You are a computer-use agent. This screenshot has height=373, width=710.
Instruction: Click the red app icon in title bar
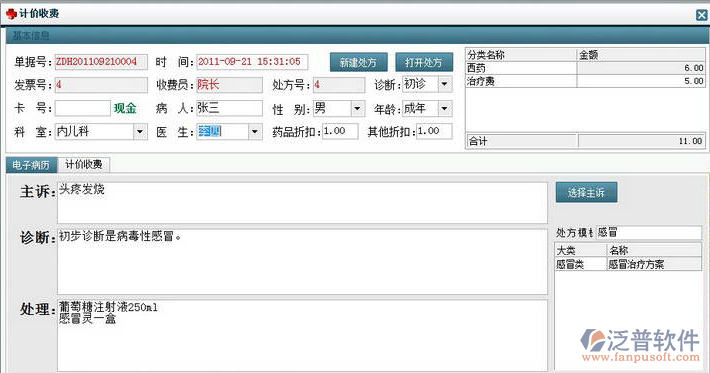click(11, 14)
